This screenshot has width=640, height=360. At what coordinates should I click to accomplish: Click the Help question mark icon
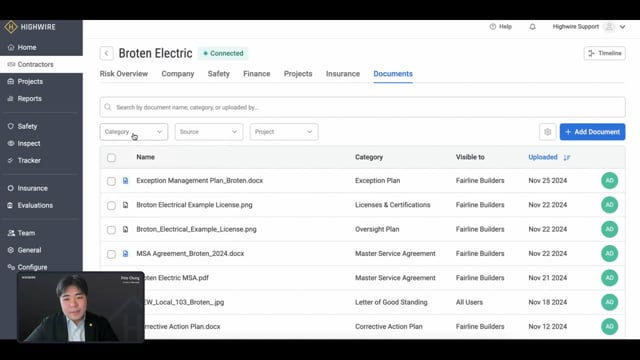tap(493, 27)
